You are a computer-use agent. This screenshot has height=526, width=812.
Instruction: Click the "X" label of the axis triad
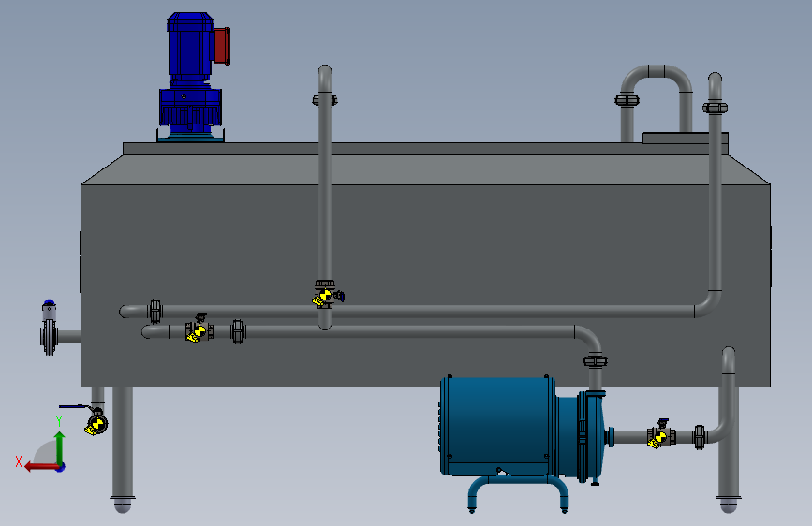[x=19, y=461]
